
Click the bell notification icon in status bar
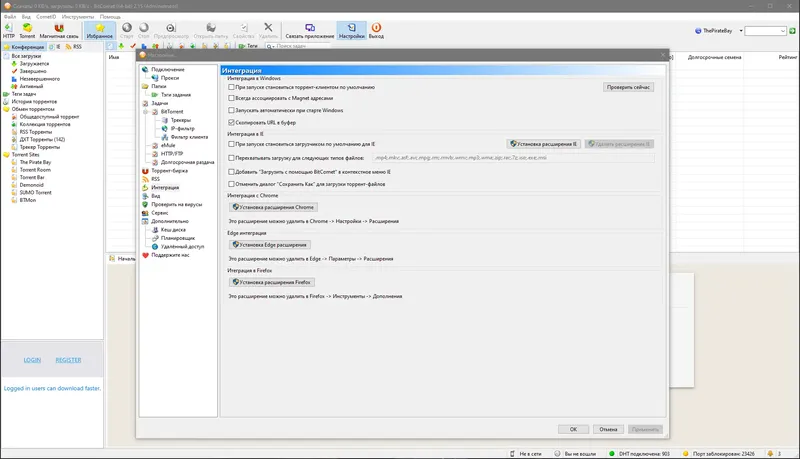tap(770, 453)
